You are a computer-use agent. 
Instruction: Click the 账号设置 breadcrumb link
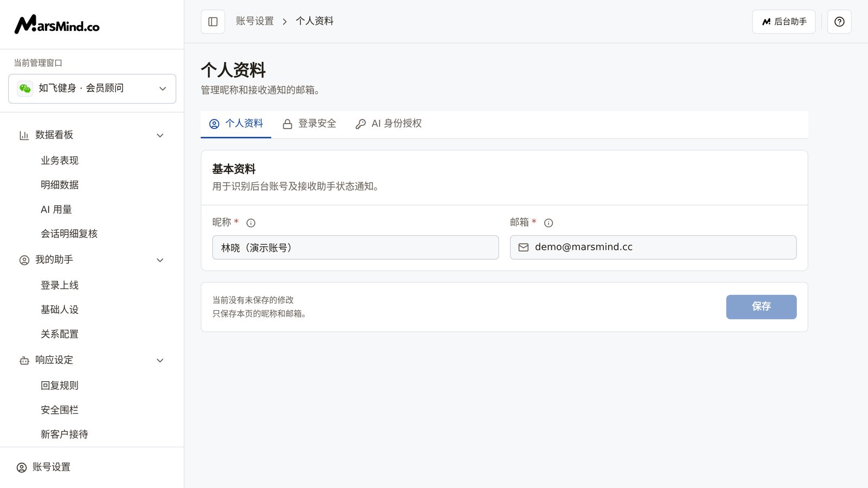tap(255, 21)
